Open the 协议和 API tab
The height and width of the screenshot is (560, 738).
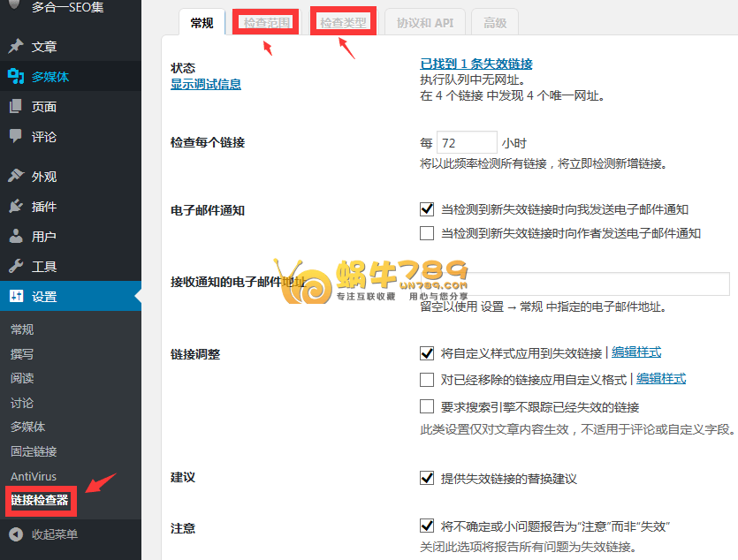(424, 23)
